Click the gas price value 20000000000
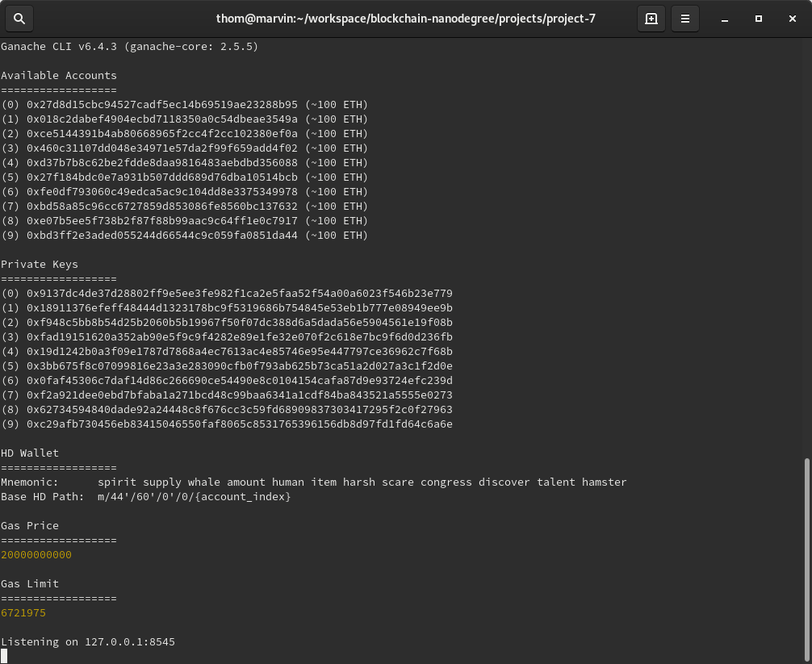The width and height of the screenshot is (812, 664). click(36, 555)
